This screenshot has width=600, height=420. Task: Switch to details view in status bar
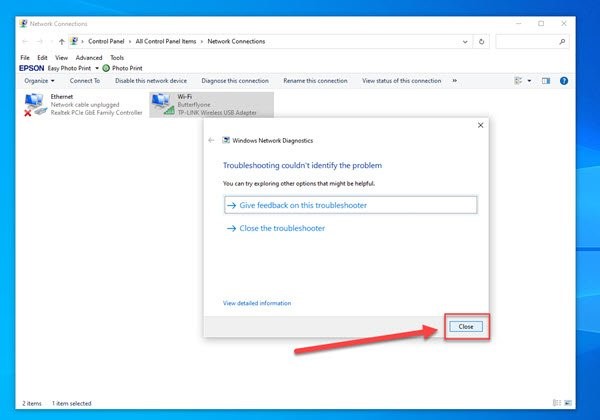[x=557, y=403]
